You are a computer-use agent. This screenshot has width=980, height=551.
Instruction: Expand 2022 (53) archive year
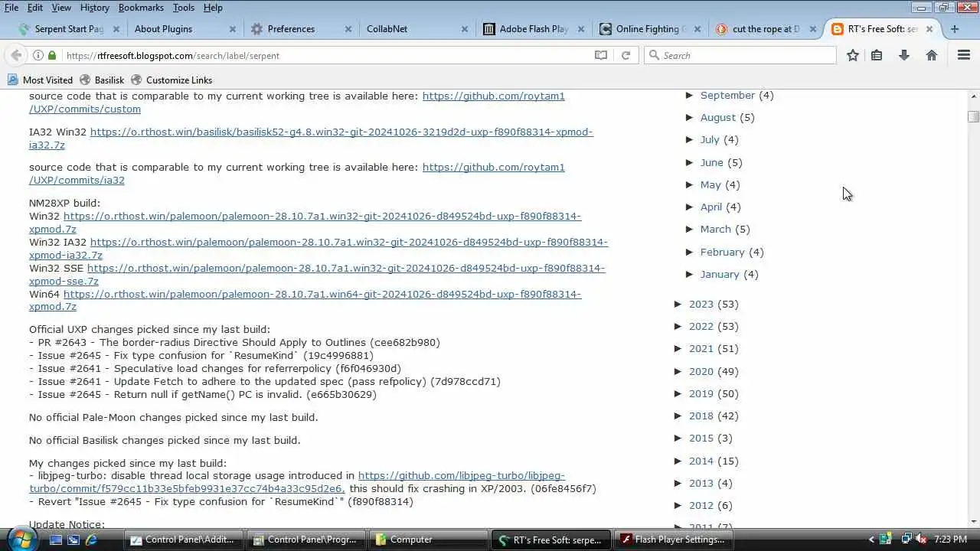pos(678,326)
